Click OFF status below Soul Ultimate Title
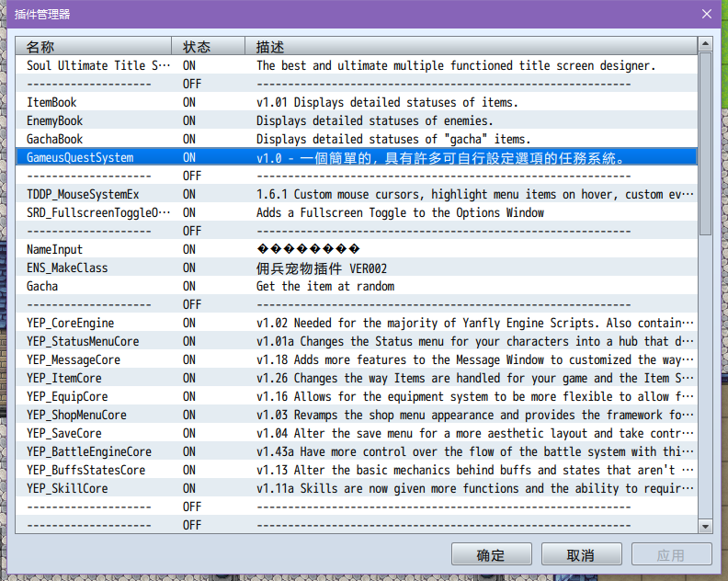Screen dimensions: 728x581 tap(192, 84)
